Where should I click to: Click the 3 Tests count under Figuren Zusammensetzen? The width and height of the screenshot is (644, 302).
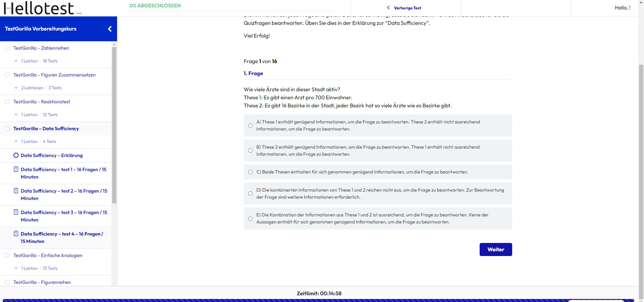pyautogui.click(x=55, y=88)
